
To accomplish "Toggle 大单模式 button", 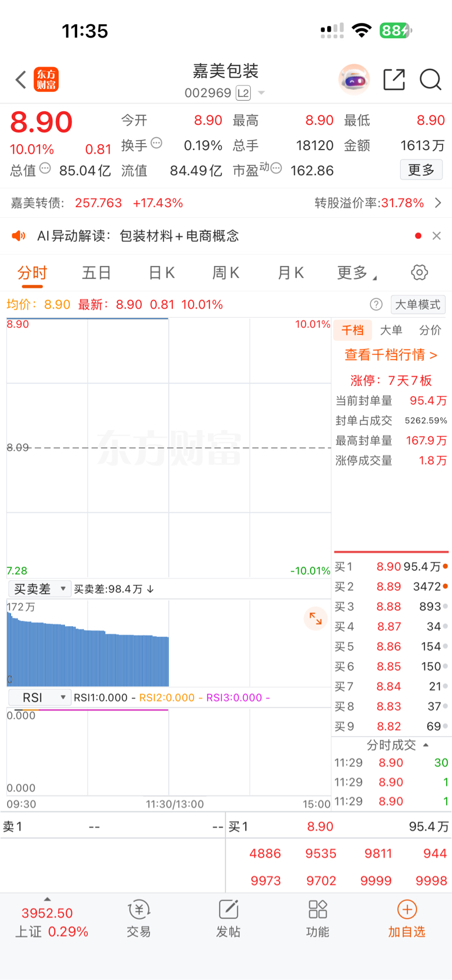I will [418, 304].
